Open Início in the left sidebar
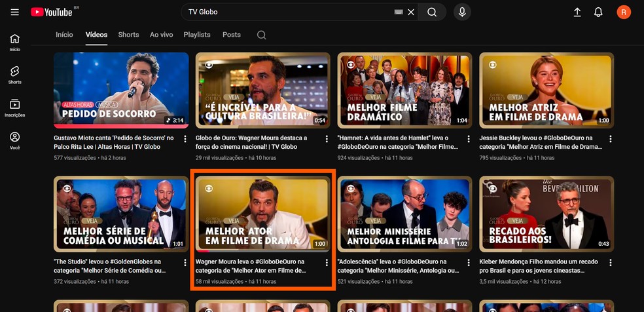Image resolution: width=644 pixels, height=312 pixels. tap(15, 43)
